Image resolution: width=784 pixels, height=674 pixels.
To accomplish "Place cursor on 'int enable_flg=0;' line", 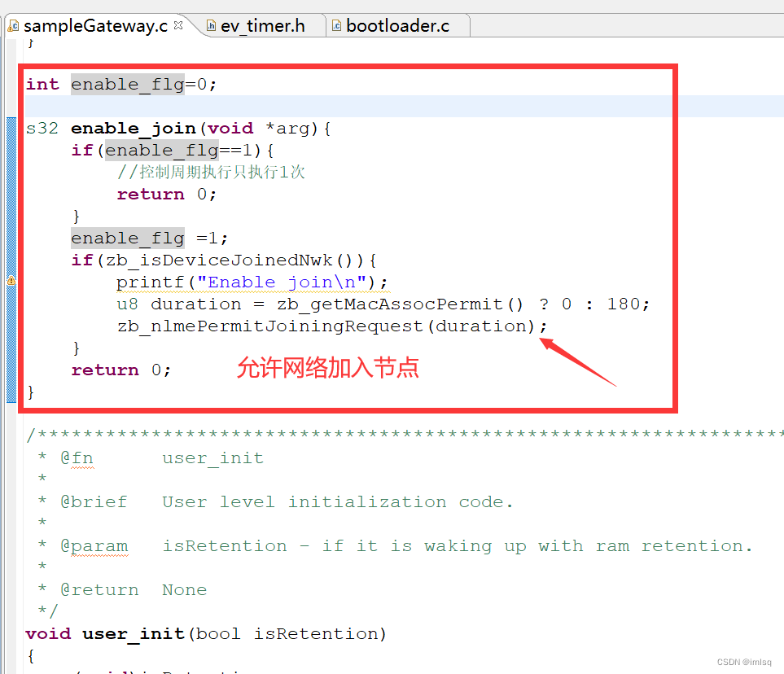I will pyautogui.click(x=121, y=84).
